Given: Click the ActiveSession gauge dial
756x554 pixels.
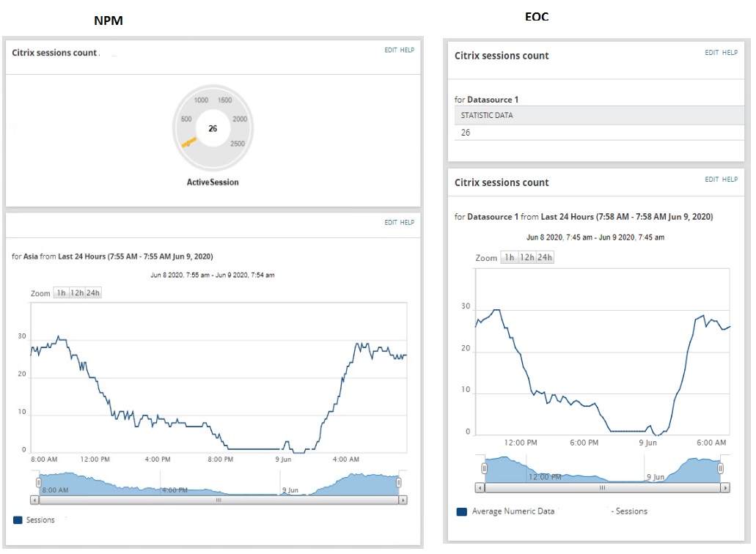Looking at the screenshot, I should (213, 128).
